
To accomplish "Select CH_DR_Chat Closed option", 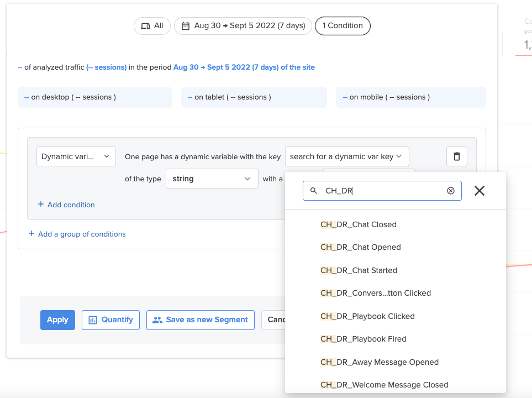I will click(359, 224).
